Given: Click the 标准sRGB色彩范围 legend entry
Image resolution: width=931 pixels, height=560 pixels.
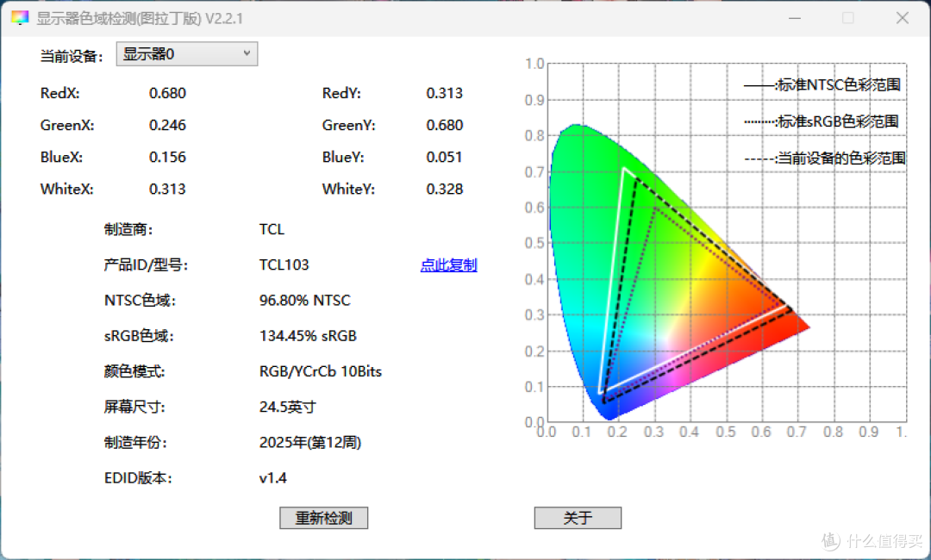Looking at the screenshot, I should pyautogui.click(x=822, y=121).
